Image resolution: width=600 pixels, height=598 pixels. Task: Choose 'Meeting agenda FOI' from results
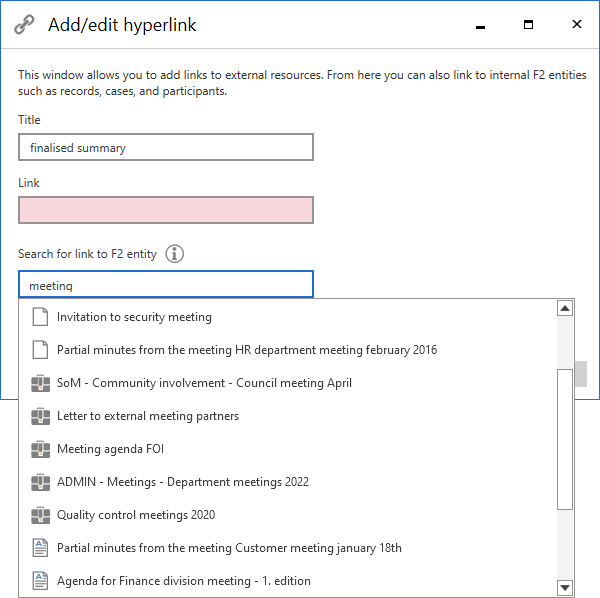coord(110,449)
